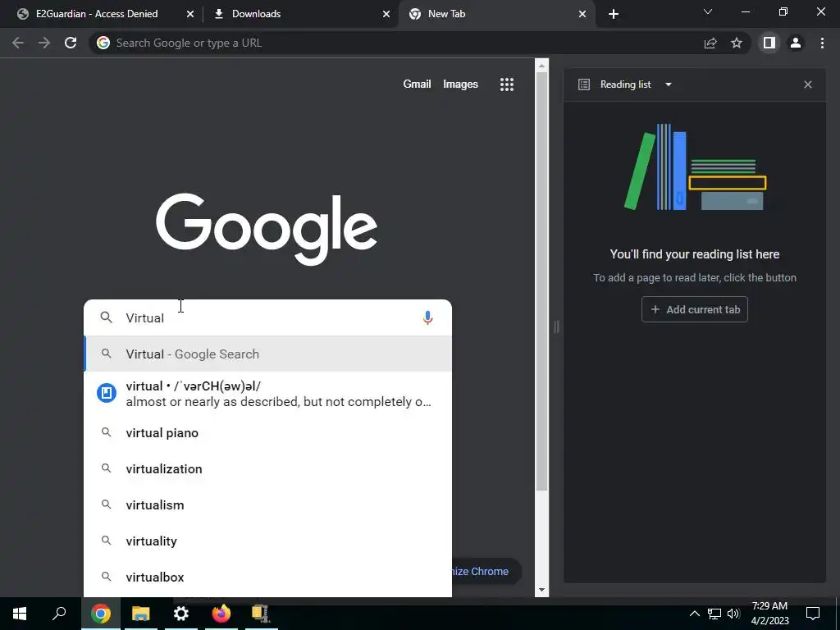840x630 pixels.
Task: Reload the current page
Action: 71,43
